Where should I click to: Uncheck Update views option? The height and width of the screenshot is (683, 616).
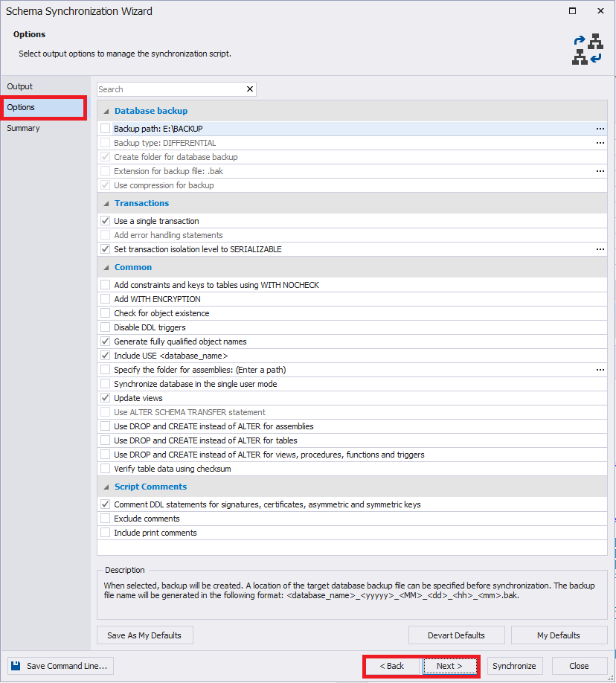tap(105, 398)
